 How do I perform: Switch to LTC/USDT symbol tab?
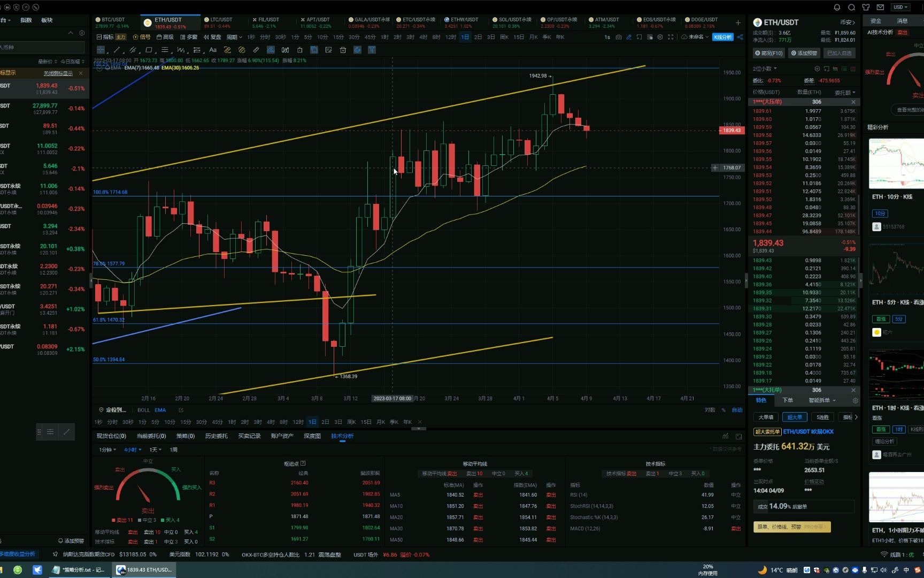click(x=221, y=22)
